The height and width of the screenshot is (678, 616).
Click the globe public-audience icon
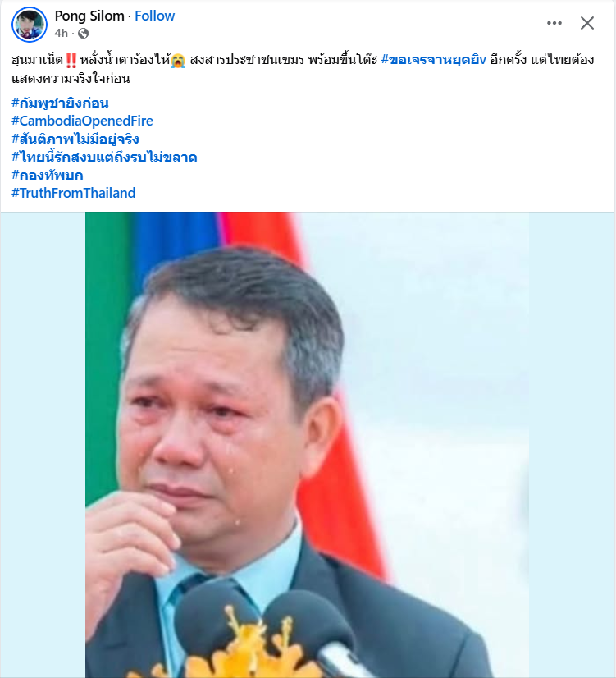click(83, 34)
